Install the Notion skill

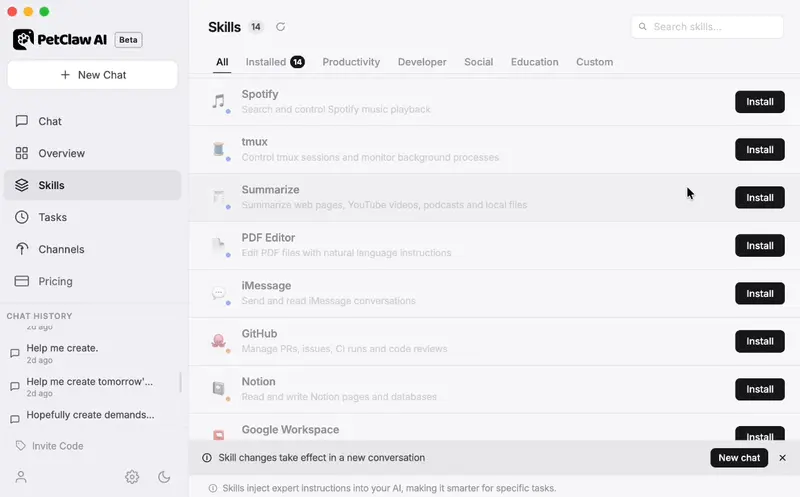click(x=760, y=389)
